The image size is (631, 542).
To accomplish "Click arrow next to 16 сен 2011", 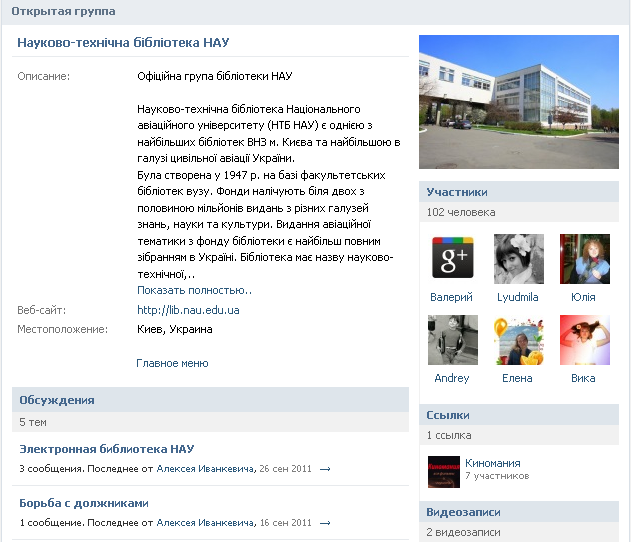I will (325, 523).
